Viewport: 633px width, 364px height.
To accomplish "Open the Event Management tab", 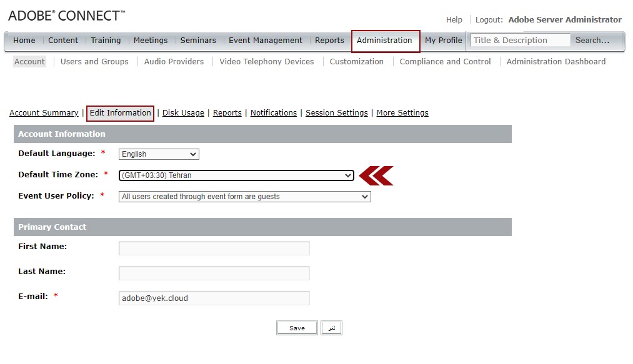I will [266, 41].
